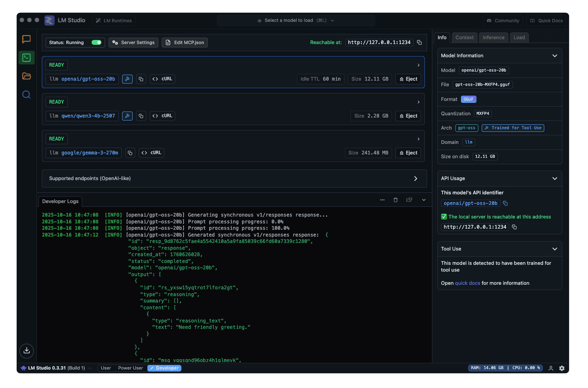Switch to the Info tab
Screen dimensions: 588x388
pos(442,38)
